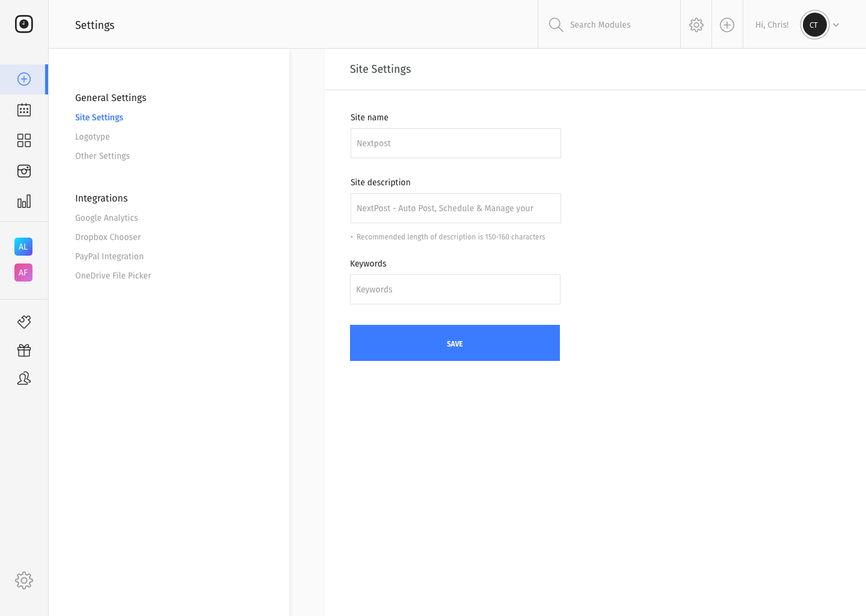Click the CT user avatar
This screenshot has height=616, width=866.
tap(815, 25)
